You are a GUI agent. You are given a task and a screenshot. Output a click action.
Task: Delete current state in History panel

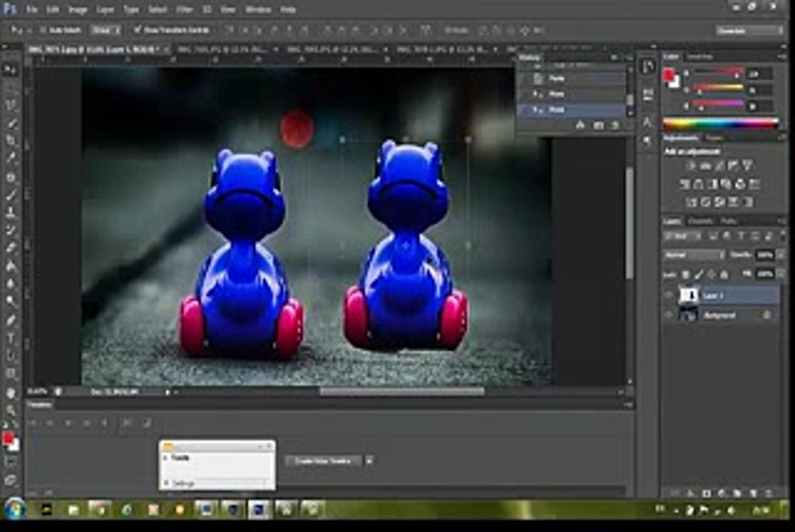click(x=615, y=125)
